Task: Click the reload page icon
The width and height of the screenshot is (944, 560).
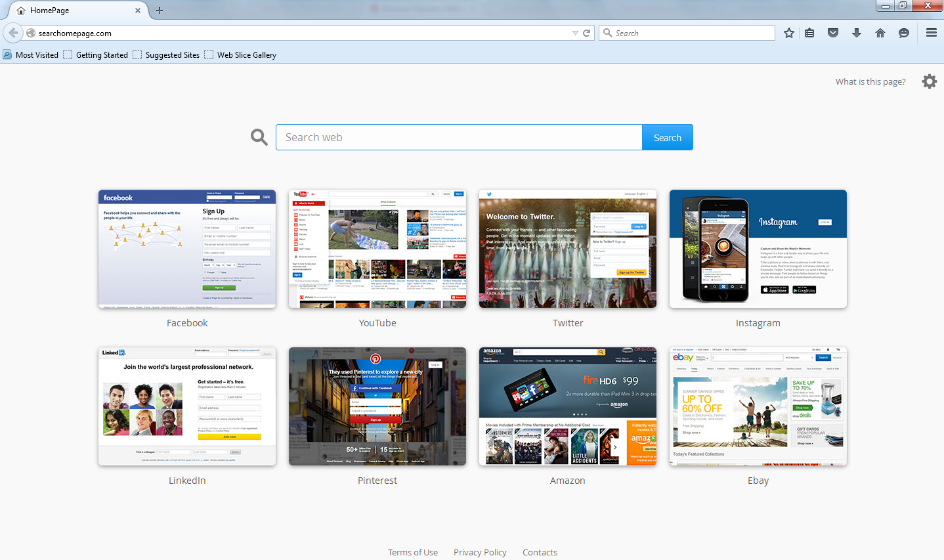Action: [587, 33]
